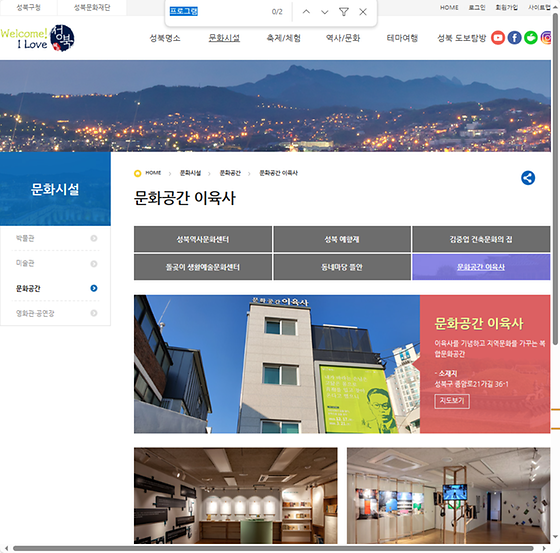The width and height of the screenshot is (560, 553).
Task: Click right arrow of horizontal scrollbar
Action: 544,548
